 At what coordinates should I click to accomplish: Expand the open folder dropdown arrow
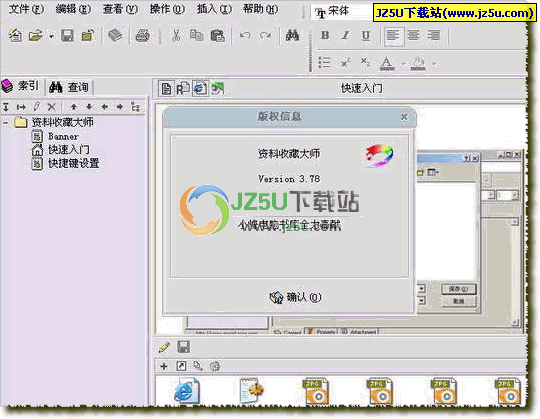tap(51, 36)
